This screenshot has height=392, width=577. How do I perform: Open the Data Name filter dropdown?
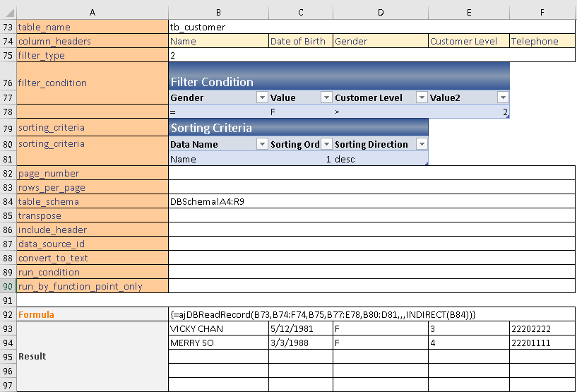click(x=262, y=144)
